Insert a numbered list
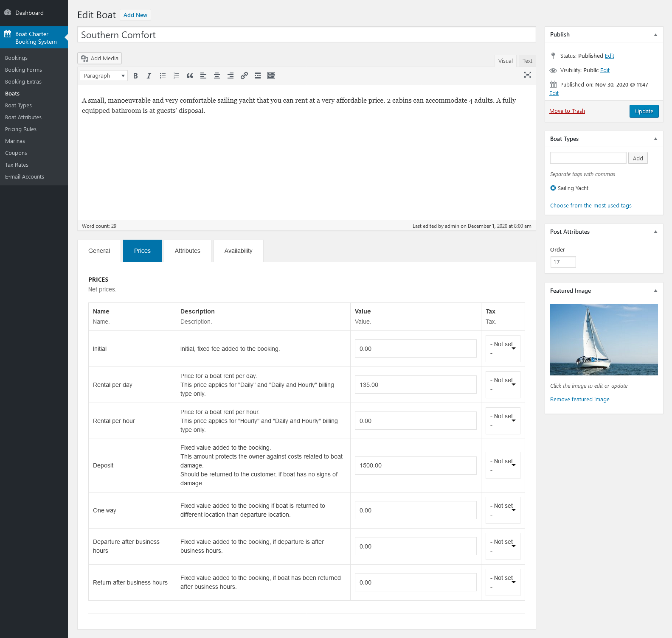Viewport: 672px width, 638px height. pyautogui.click(x=176, y=76)
